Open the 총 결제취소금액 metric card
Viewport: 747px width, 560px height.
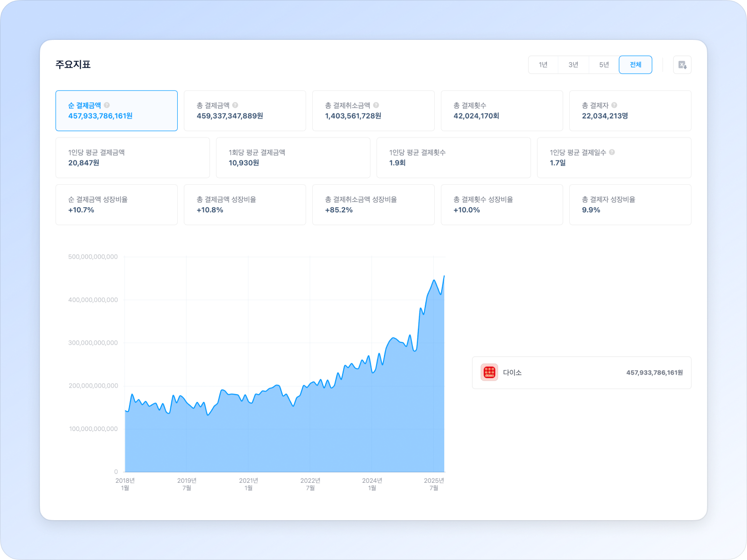(x=373, y=111)
